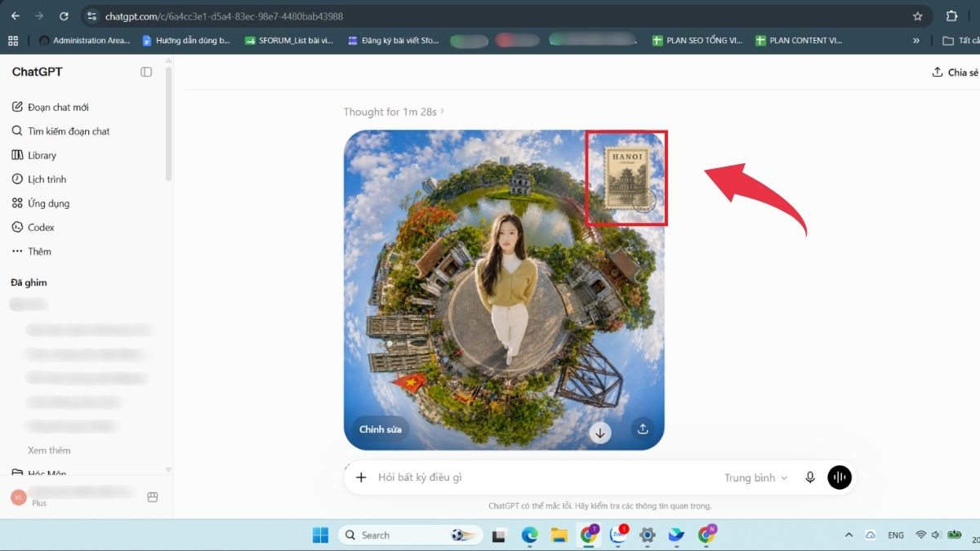Open File Explorer from the taskbar
Image resolution: width=980 pixels, height=551 pixels.
[x=559, y=535]
